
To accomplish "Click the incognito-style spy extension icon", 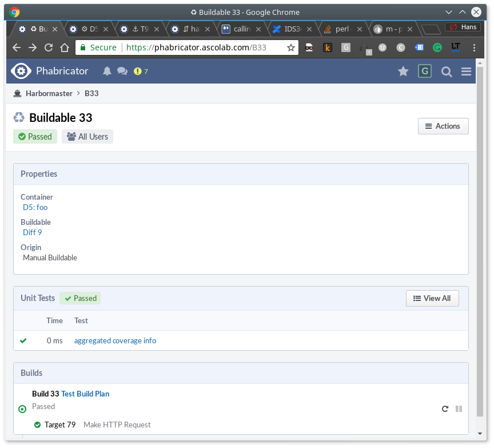I will (x=309, y=47).
